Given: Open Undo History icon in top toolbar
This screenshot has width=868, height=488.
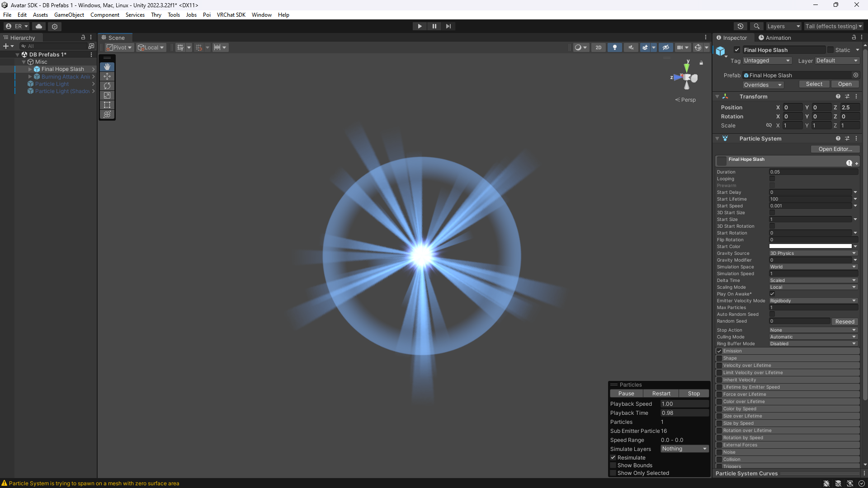Looking at the screenshot, I should (x=740, y=26).
